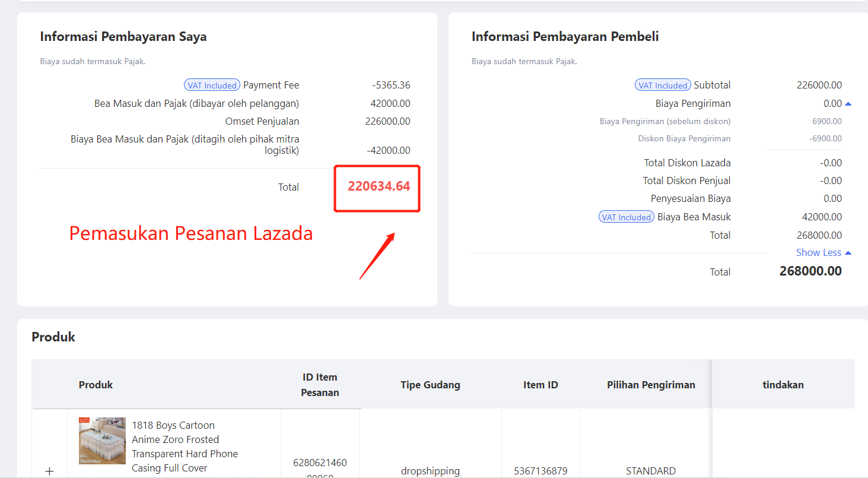Expand product row with plus icon
The height and width of the screenshot is (478, 868).
tap(50, 471)
